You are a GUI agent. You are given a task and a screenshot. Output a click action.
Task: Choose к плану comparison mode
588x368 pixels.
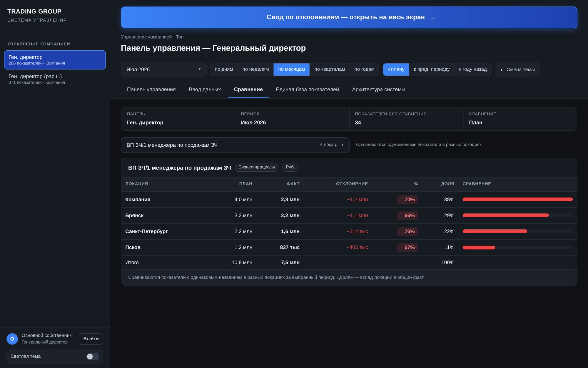[x=396, y=69]
